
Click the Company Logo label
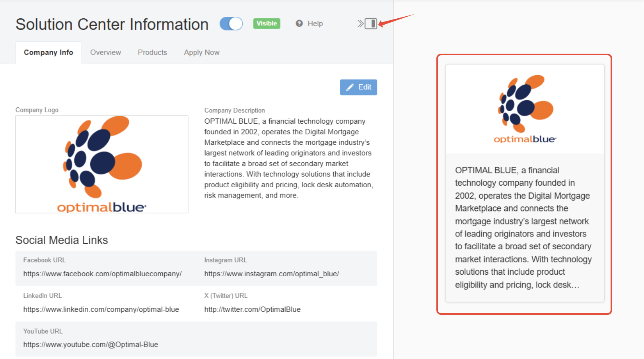coord(37,110)
